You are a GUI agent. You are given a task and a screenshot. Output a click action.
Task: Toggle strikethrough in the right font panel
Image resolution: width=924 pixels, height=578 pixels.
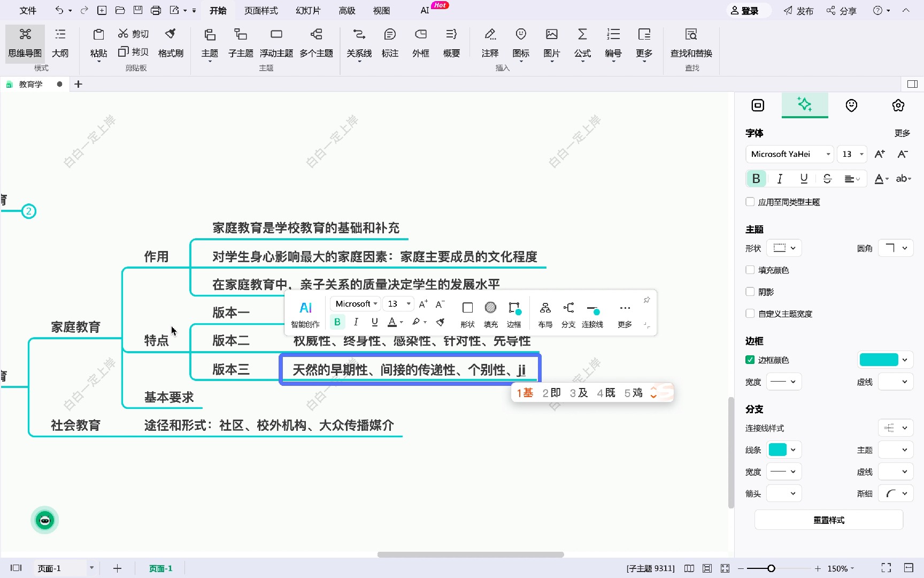(827, 179)
